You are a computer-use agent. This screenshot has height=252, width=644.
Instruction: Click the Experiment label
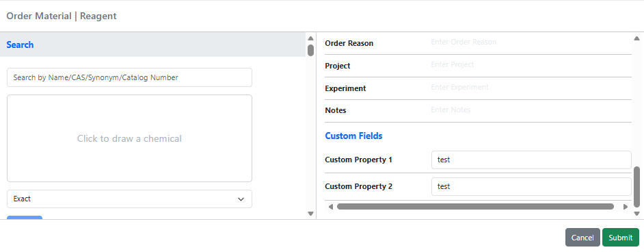(x=345, y=88)
